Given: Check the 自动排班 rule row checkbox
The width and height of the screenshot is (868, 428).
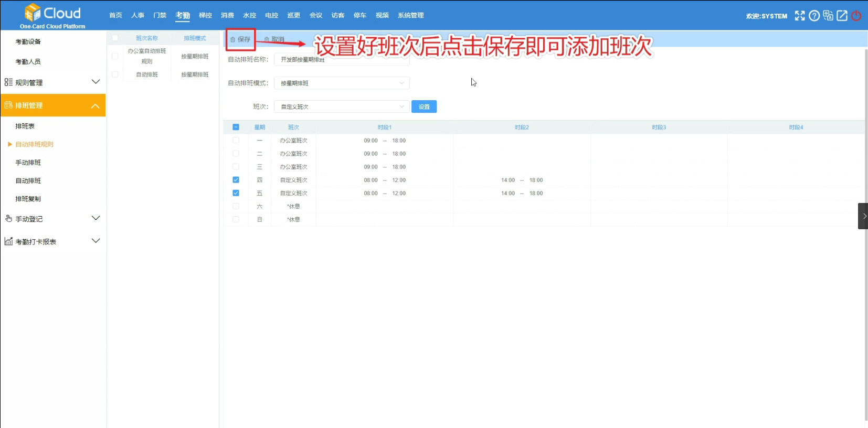Looking at the screenshot, I should coord(115,74).
